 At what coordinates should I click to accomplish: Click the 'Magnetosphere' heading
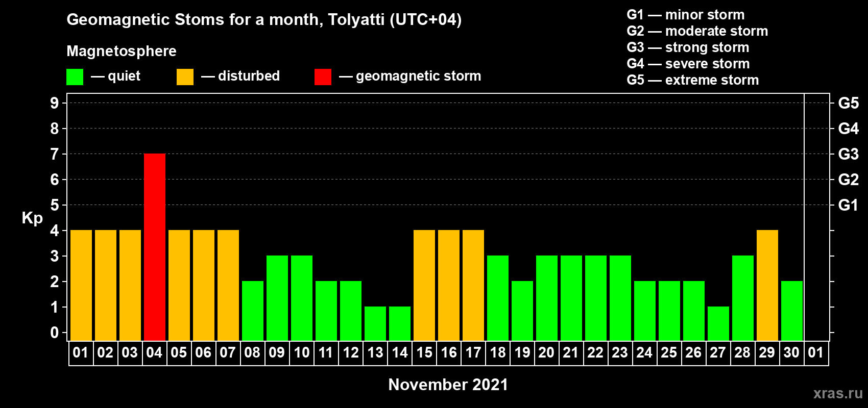click(122, 51)
